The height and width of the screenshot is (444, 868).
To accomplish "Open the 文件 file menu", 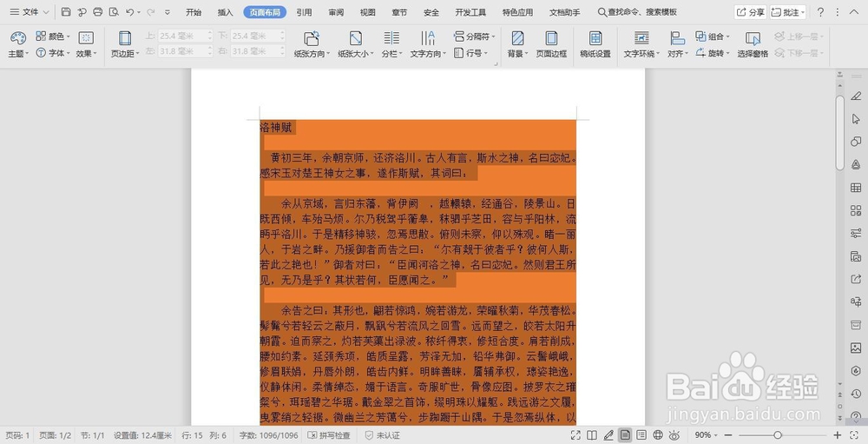I will pyautogui.click(x=30, y=11).
